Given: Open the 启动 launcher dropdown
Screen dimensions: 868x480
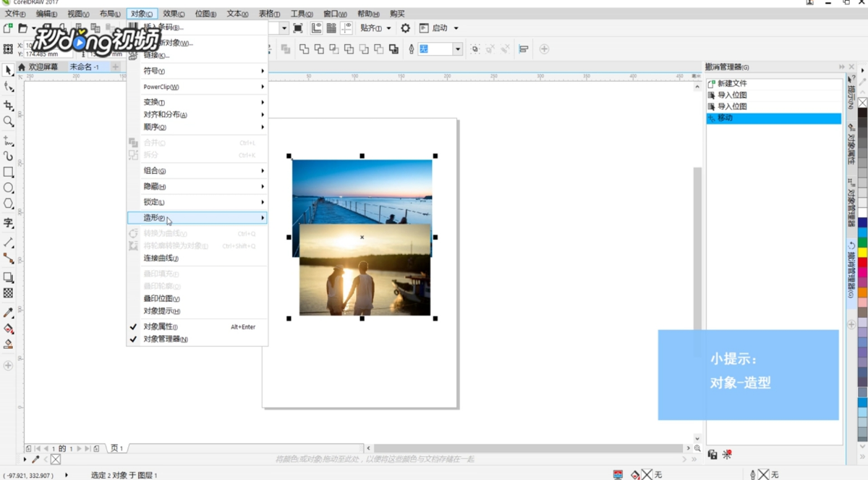Looking at the screenshot, I should tap(438, 28).
